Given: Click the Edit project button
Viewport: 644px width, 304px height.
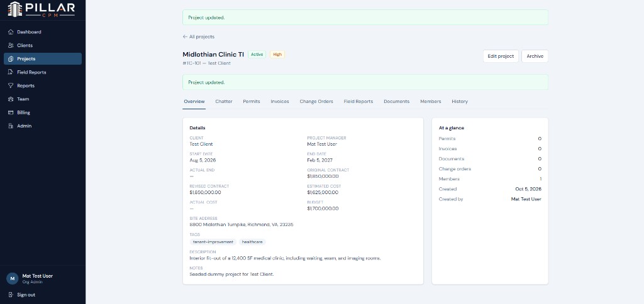Looking at the screenshot, I should (501, 56).
